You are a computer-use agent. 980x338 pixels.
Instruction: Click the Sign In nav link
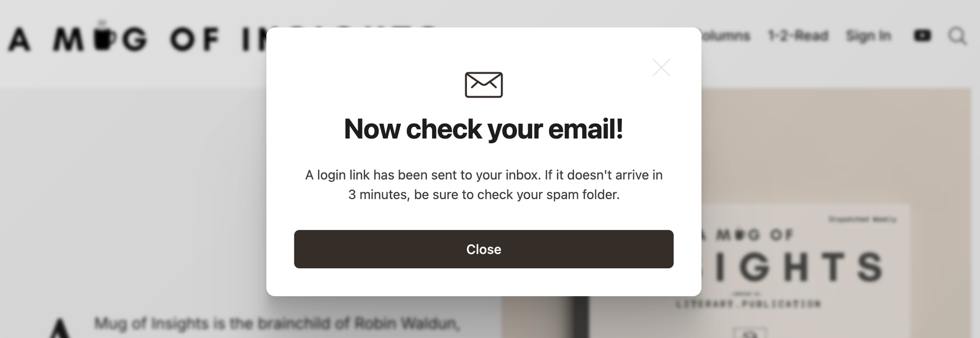click(868, 36)
